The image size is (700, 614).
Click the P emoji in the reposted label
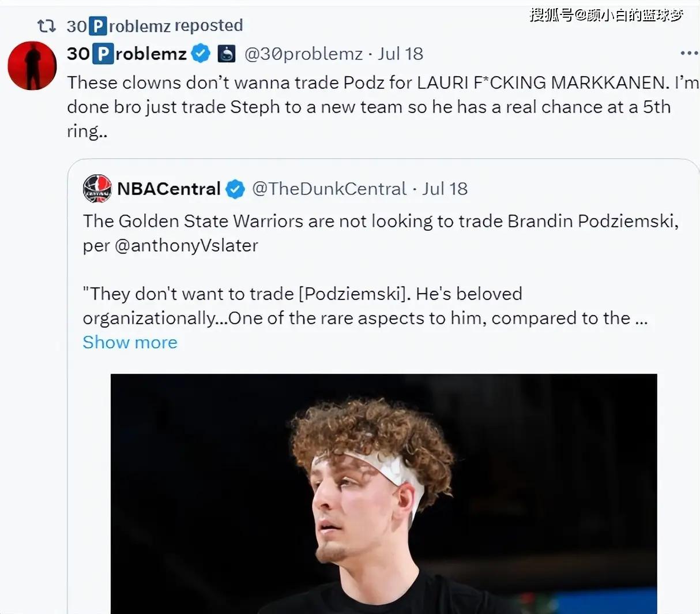[99, 26]
